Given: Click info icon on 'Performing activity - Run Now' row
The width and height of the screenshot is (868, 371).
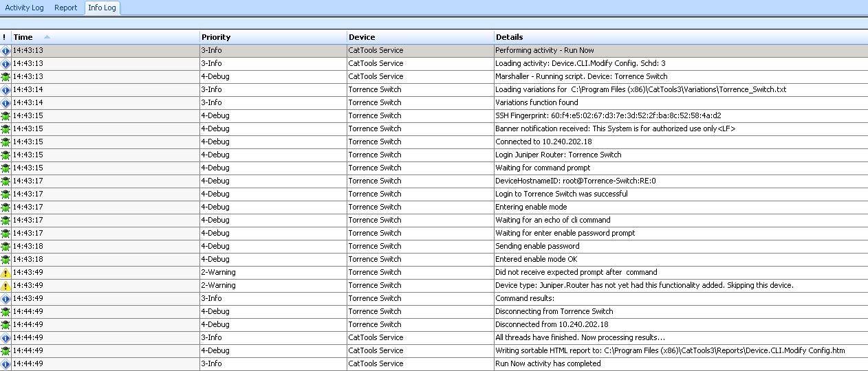Looking at the screenshot, I should click(6, 51).
